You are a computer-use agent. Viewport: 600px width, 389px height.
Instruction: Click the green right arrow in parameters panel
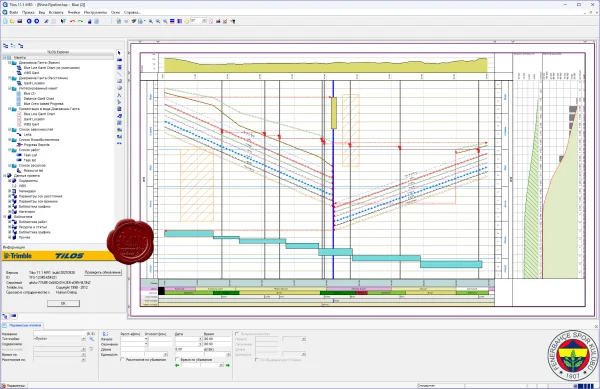coord(228,366)
